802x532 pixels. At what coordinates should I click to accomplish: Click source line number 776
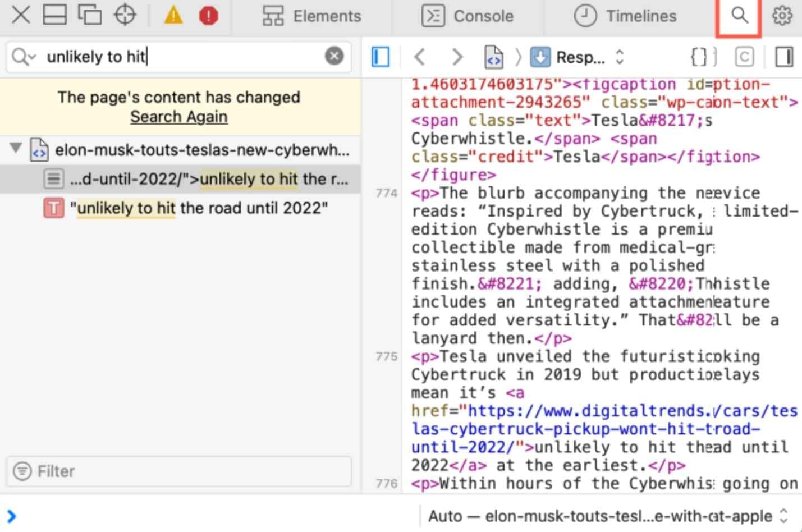click(x=387, y=484)
